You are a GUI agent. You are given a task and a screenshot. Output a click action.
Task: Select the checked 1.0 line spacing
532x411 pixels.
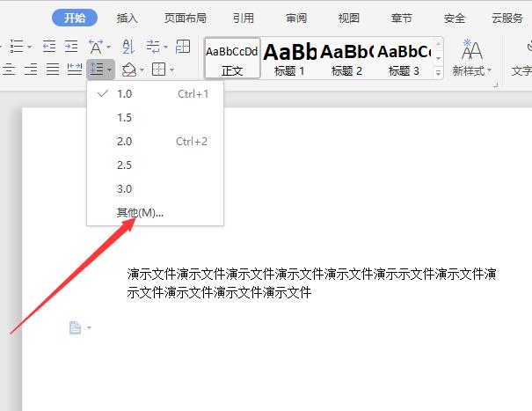click(124, 93)
